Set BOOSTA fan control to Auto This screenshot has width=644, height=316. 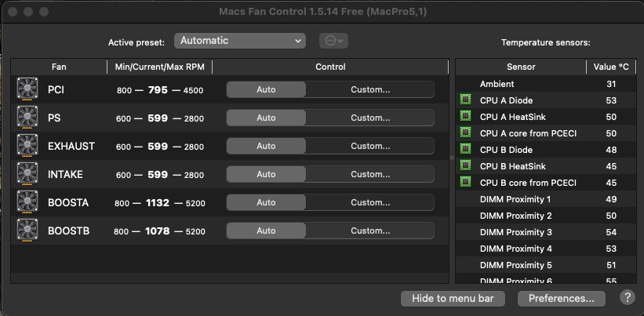point(266,202)
